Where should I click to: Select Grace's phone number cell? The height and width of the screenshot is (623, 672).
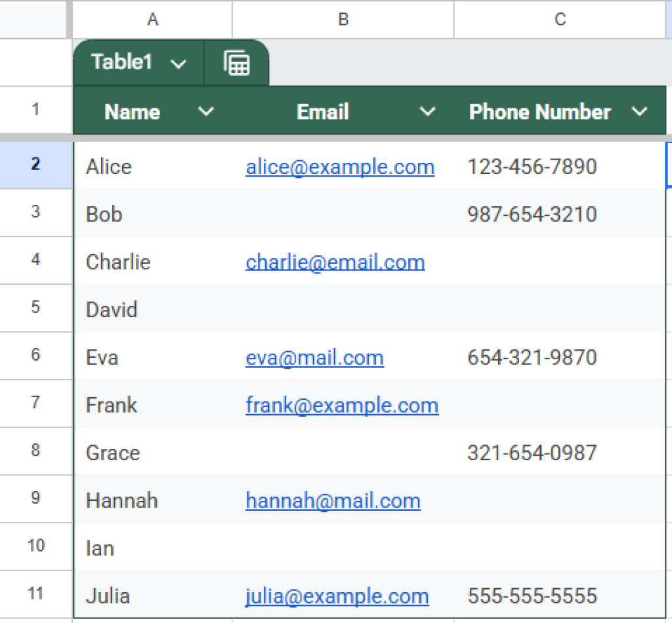click(x=559, y=452)
